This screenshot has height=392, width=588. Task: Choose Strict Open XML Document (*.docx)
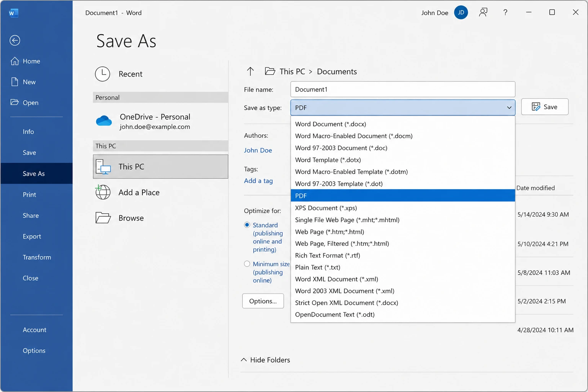pos(403,303)
